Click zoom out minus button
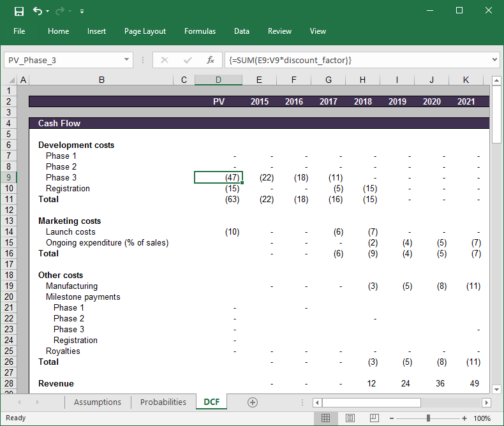 pyautogui.click(x=392, y=418)
